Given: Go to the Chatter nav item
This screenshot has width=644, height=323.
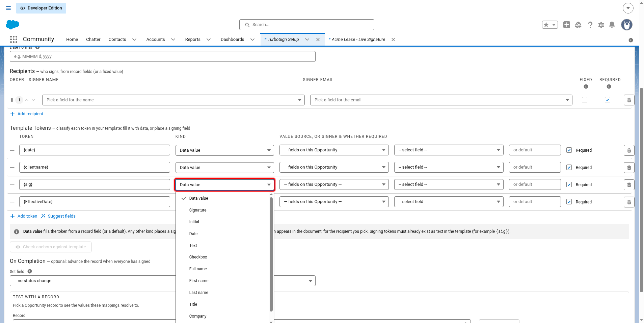Looking at the screenshot, I should click(93, 40).
